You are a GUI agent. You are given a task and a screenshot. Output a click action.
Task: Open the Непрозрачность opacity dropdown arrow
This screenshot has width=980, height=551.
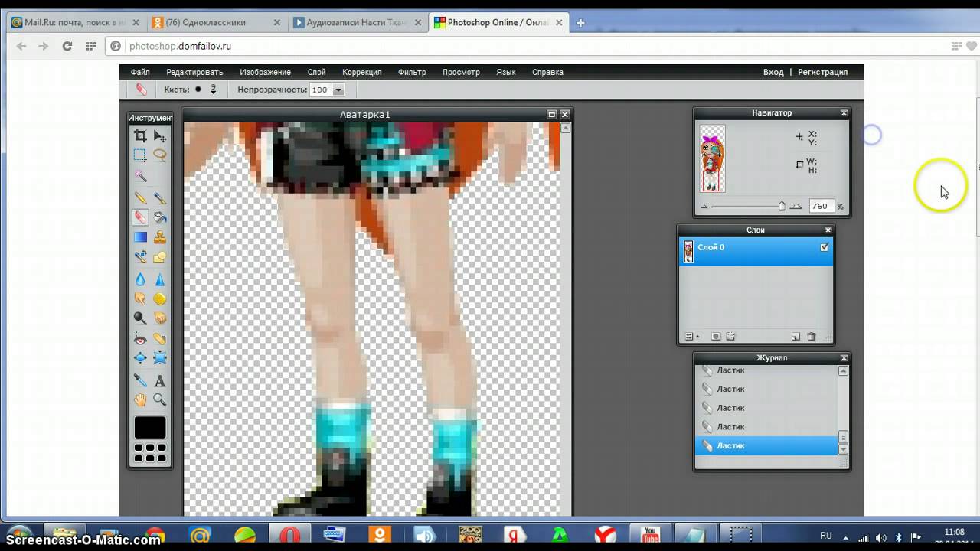[x=338, y=90]
